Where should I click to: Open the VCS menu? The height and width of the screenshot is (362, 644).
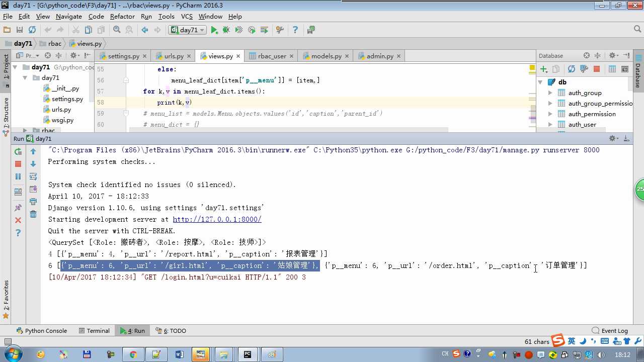tap(187, 16)
